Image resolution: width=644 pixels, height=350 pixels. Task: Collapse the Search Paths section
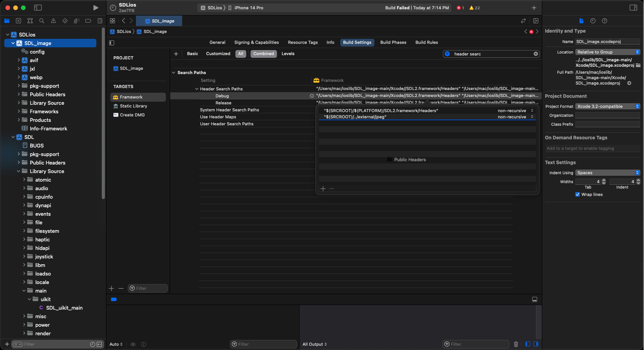(174, 73)
